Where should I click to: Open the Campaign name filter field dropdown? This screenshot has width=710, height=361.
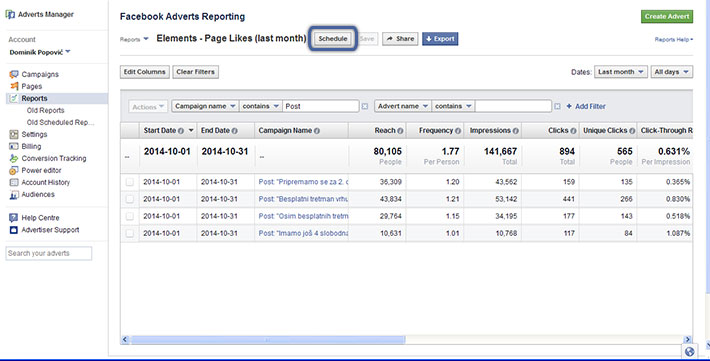click(205, 106)
